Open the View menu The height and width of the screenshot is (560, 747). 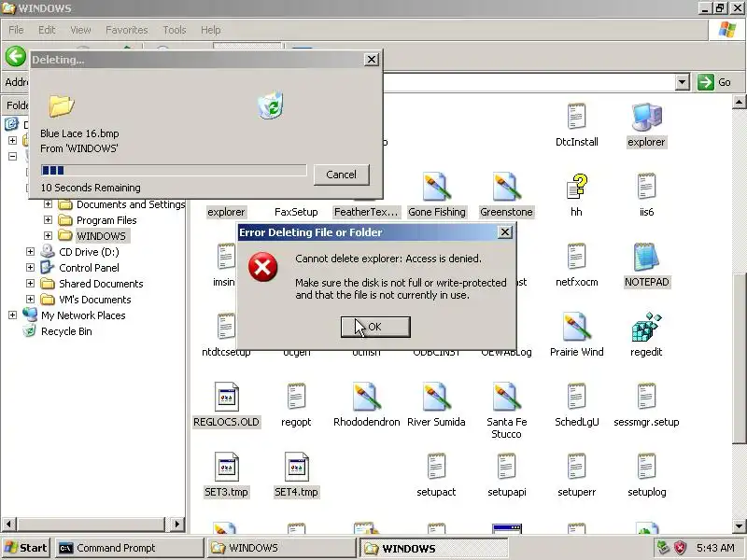click(80, 30)
